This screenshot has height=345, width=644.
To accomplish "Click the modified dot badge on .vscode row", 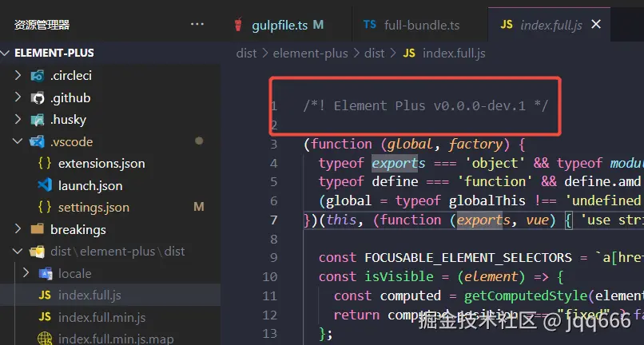I will point(199,141).
